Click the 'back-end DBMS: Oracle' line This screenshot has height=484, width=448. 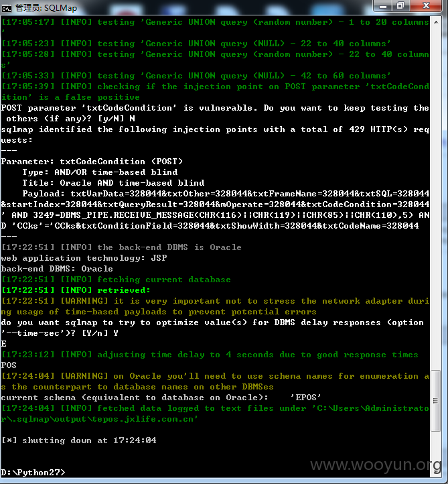coord(57,269)
